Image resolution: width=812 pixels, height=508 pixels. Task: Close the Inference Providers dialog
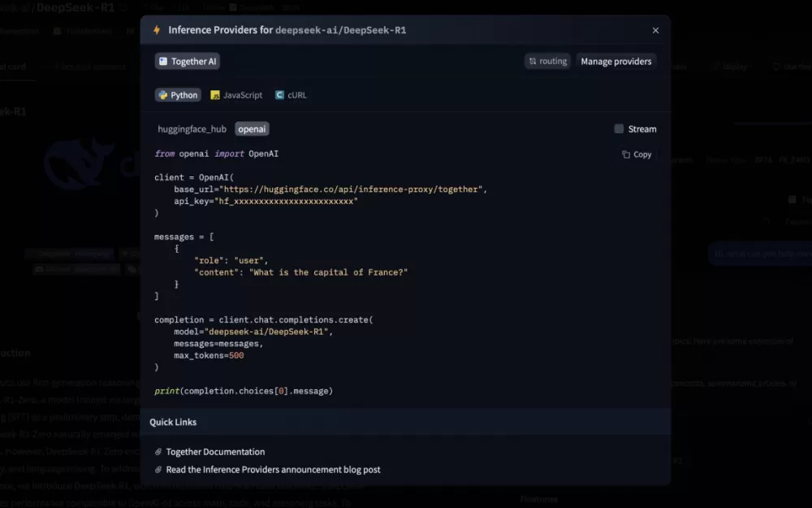pyautogui.click(x=655, y=31)
